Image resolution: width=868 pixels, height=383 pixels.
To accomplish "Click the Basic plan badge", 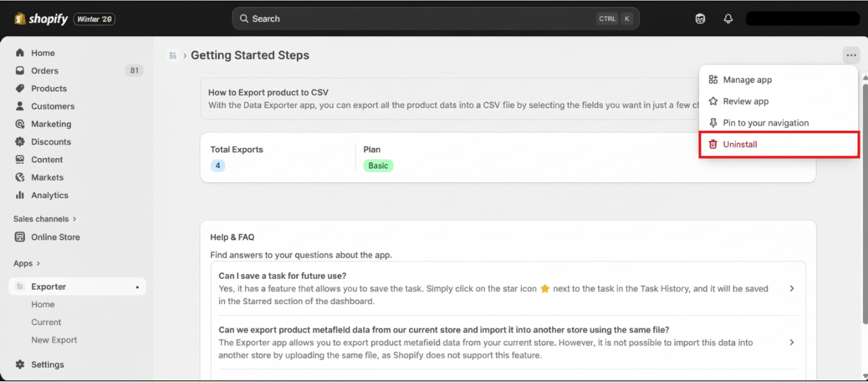I will click(378, 166).
